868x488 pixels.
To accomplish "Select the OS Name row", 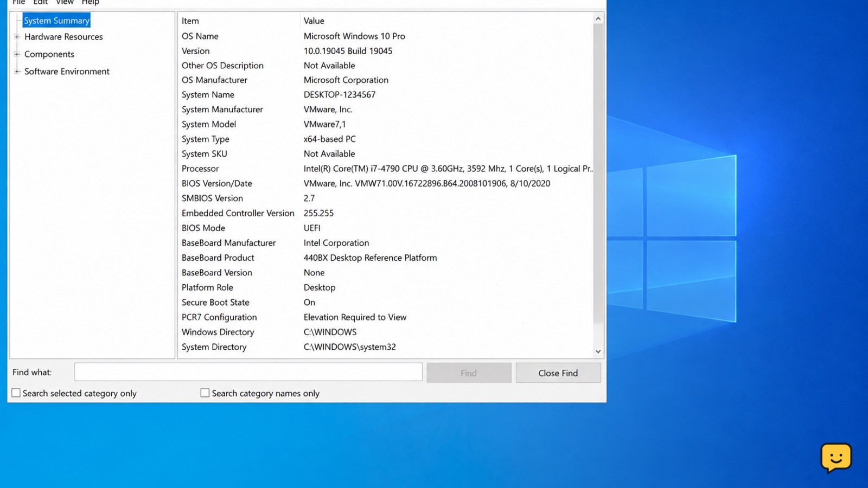I will 386,36.
